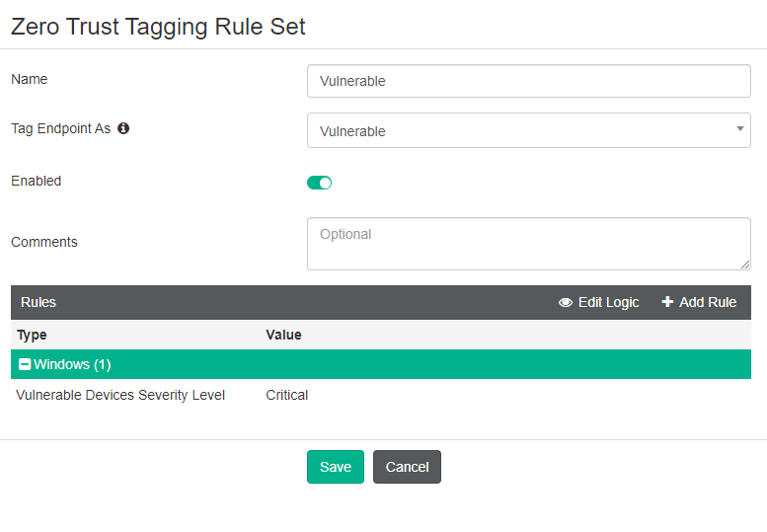The height and width of the screenshot is (532, 767).
Task: Click the Zero Trust Tagging Rule Set title
Action: point(158,27)
